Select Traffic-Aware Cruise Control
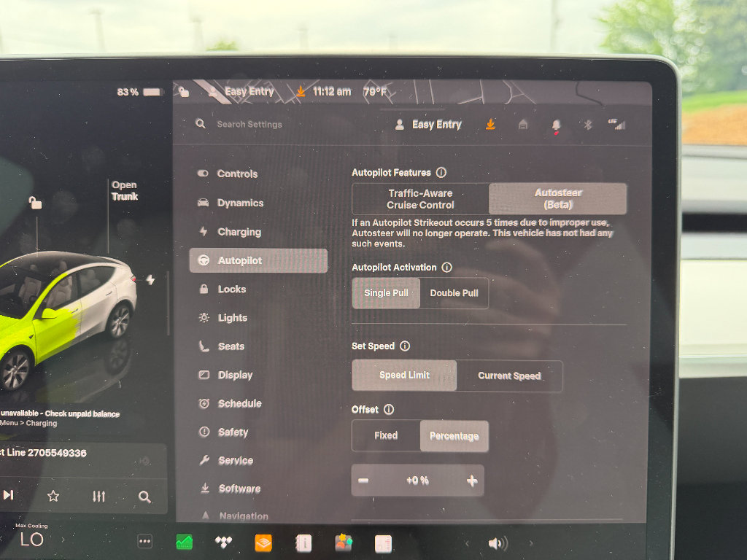This screenshot has height=560, width=747. (x=420, y=199)
